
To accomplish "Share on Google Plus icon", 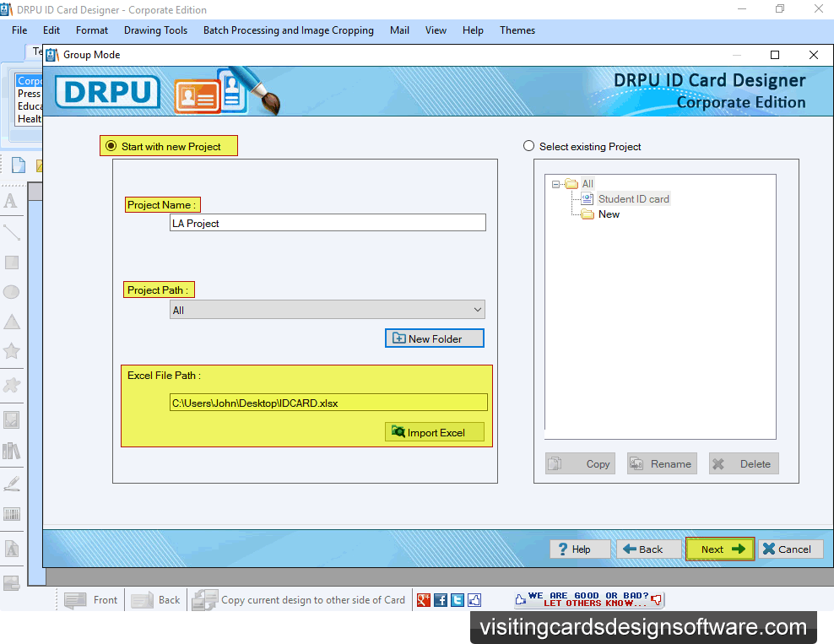I will (x=424, y=600).
